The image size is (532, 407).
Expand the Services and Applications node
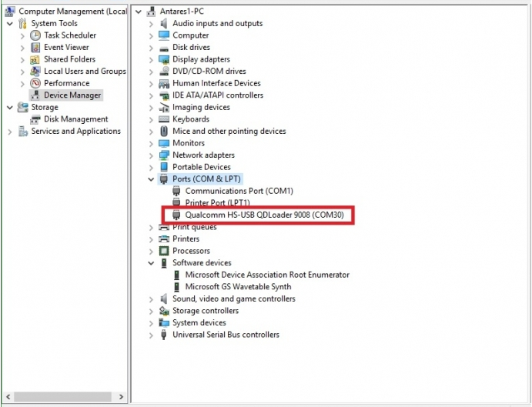[x=10, y=132]
